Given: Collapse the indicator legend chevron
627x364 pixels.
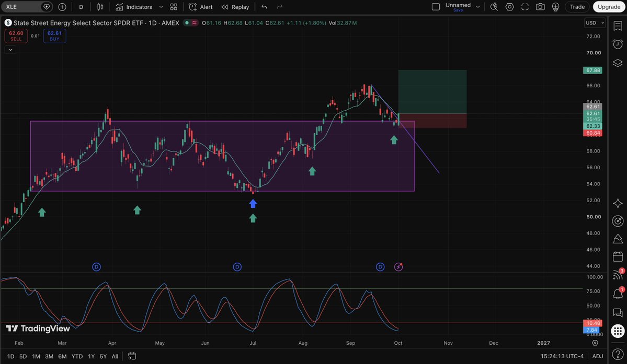Looking at the screenshot, I should pyautogui.click(x=10, y=50).
